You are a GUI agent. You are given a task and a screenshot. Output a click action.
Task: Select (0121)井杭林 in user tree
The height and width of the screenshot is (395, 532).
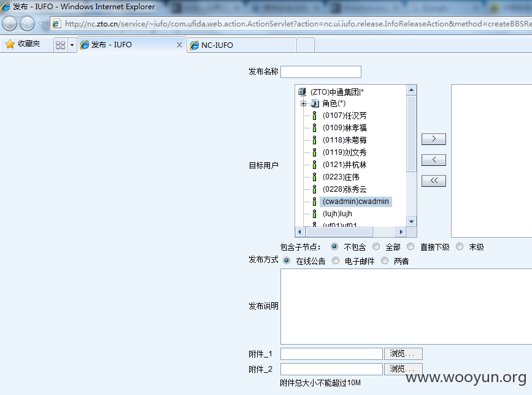coord(344,165)
